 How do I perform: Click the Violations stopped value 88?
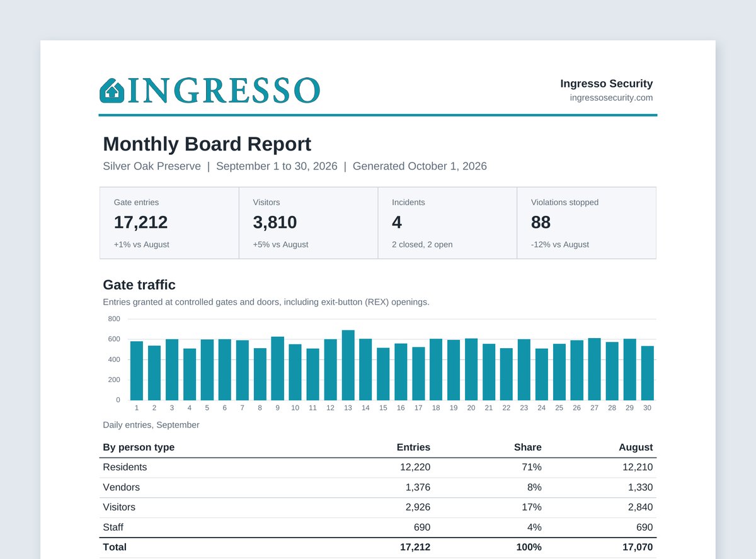pyautogui.click(x=541, y=222)
